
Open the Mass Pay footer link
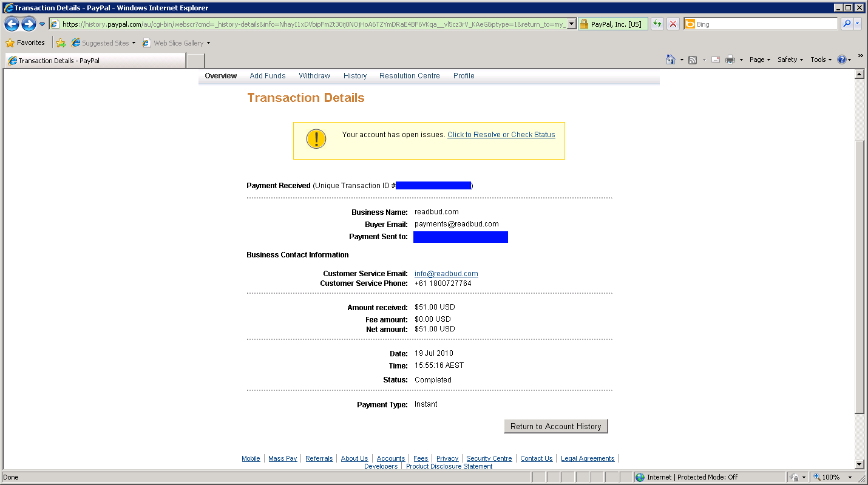pyautogui.click(x=283, y=458)
